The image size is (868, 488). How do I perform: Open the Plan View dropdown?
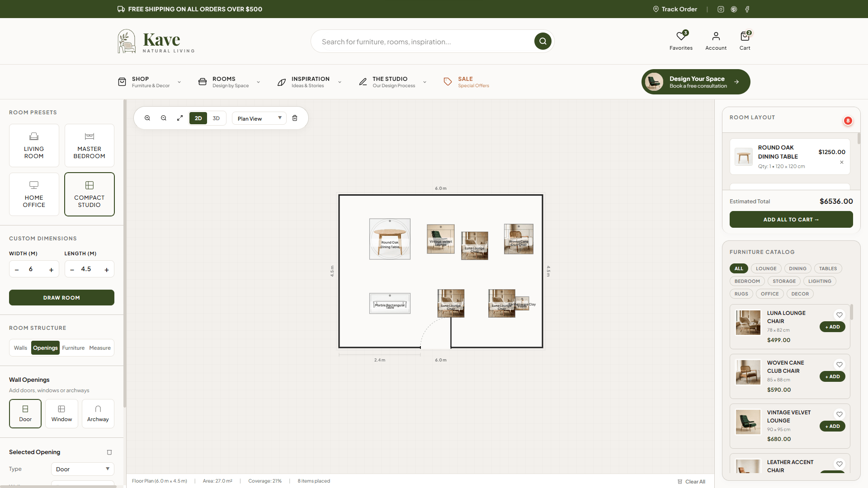pos(259,118)
